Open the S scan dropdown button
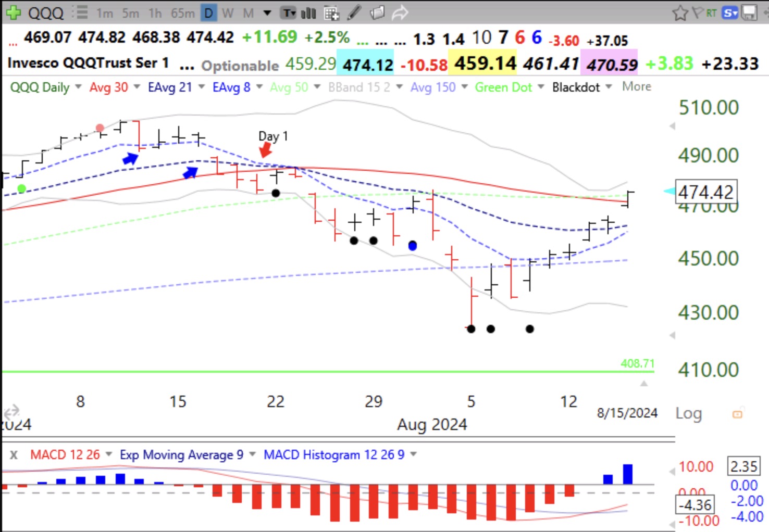Viewport: 769px width, 532px height. click(x=730, y=12)
